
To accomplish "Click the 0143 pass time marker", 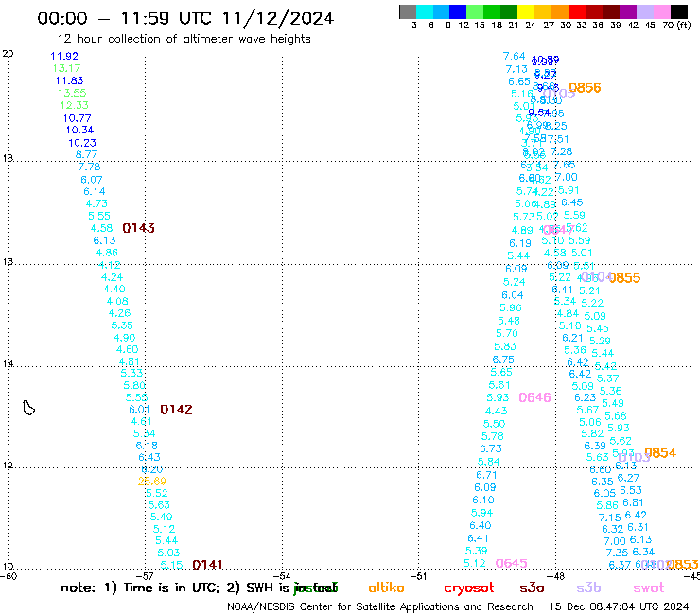I will 138,228.
